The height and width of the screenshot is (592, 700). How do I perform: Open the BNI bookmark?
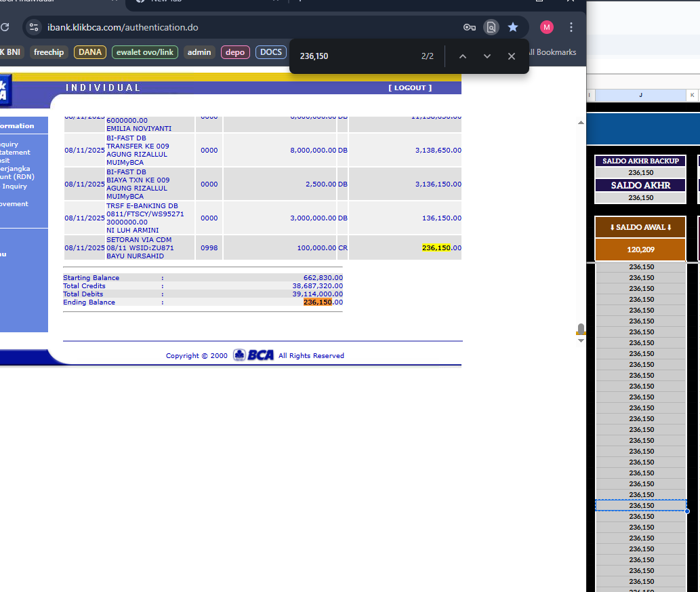11,52
